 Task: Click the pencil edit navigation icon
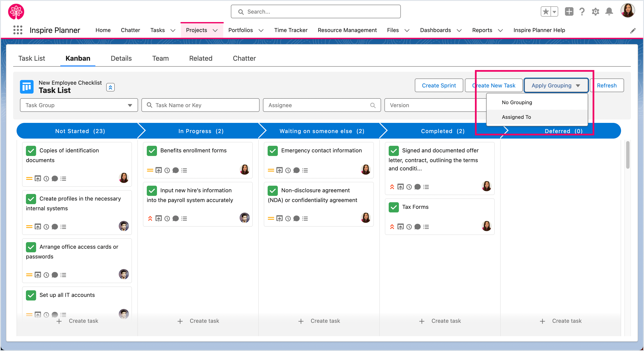633,31
